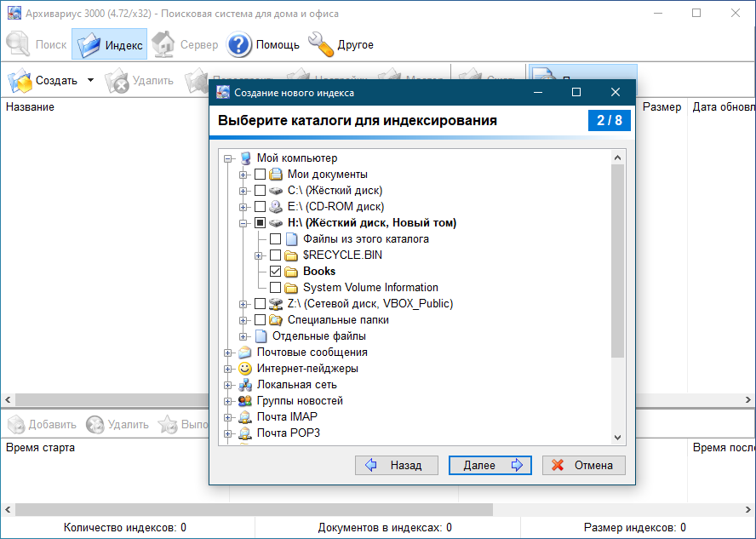This screenshot has width=756, height=539.
Task: Click the dialog's title bar app icon
Action: [223, 92]
